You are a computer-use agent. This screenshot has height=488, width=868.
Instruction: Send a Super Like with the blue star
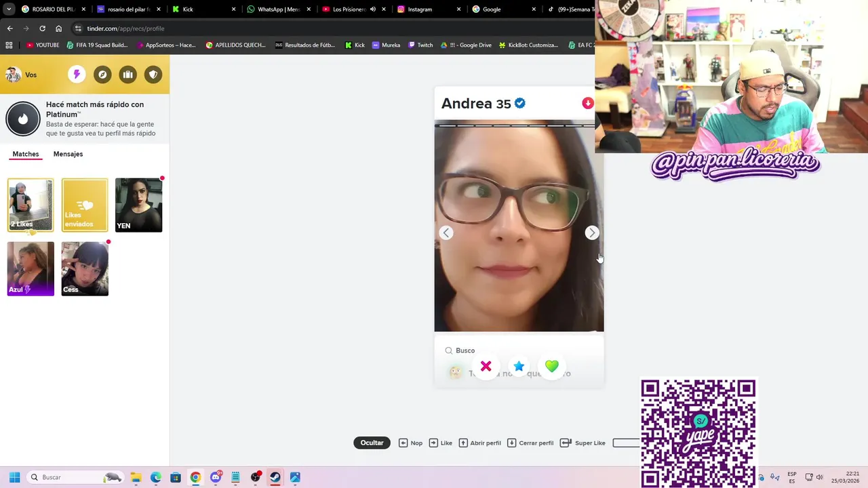point(519,367)
